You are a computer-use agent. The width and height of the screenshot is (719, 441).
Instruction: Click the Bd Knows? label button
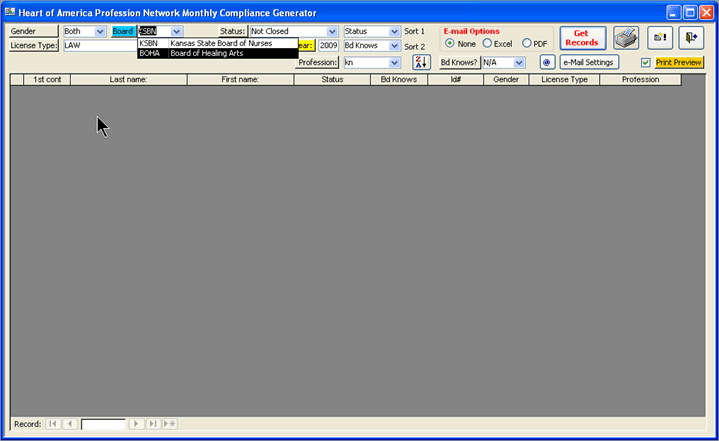point(459,62)
